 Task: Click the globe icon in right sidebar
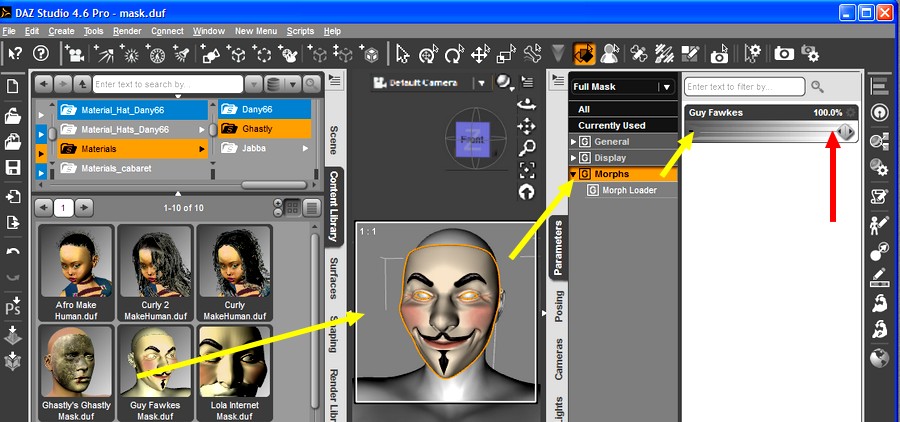click(879, 358)
